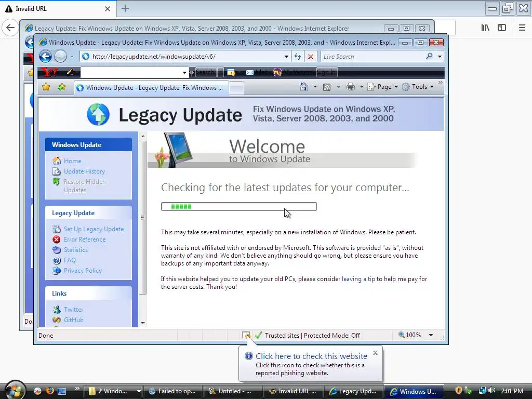Open the Yahoo toolbar search dropdown arrow
532x399 pixels.
click(x=184, y=72)
